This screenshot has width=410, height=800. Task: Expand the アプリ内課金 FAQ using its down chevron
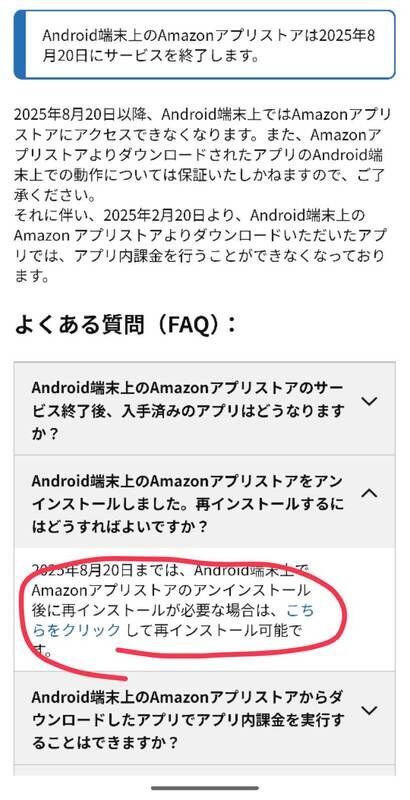point(369,710)
